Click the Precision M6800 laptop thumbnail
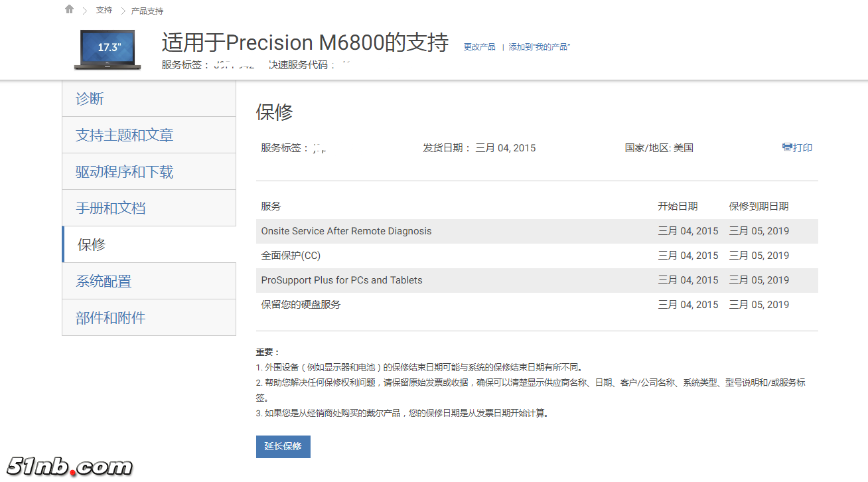Screen dimensions: 868x482 click(107, 49)
